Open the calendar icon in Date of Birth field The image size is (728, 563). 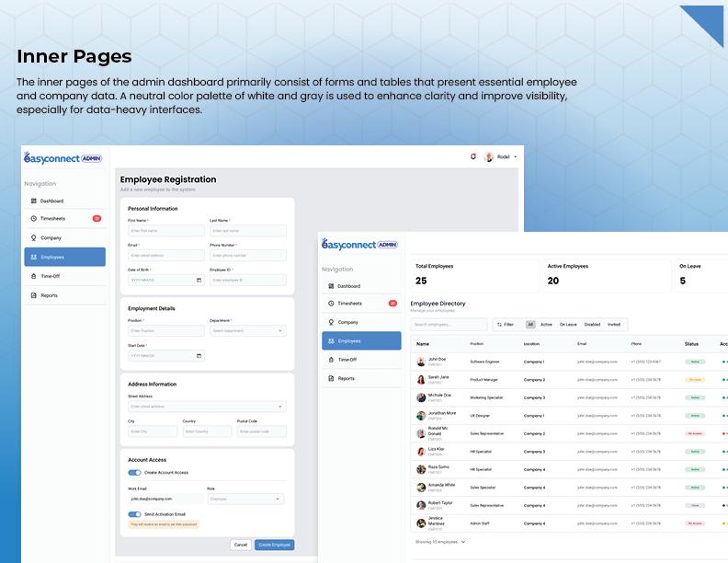pyautogui.click(x=199, y=280)
